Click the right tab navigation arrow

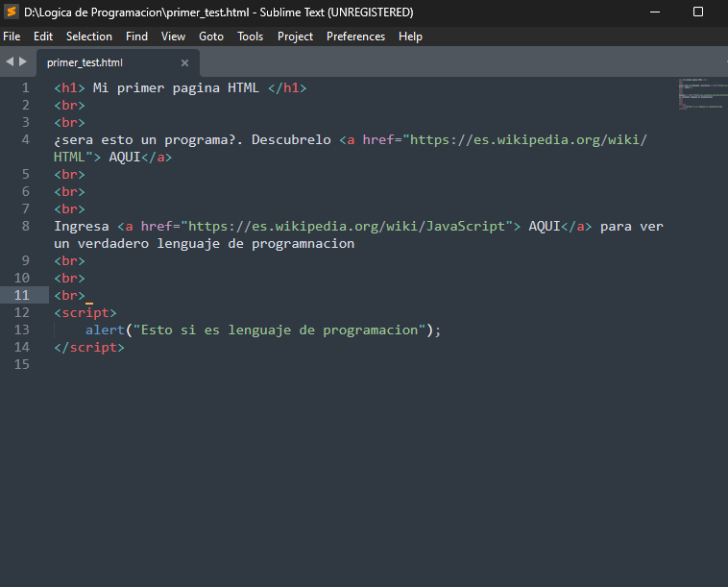click(23, 61)
